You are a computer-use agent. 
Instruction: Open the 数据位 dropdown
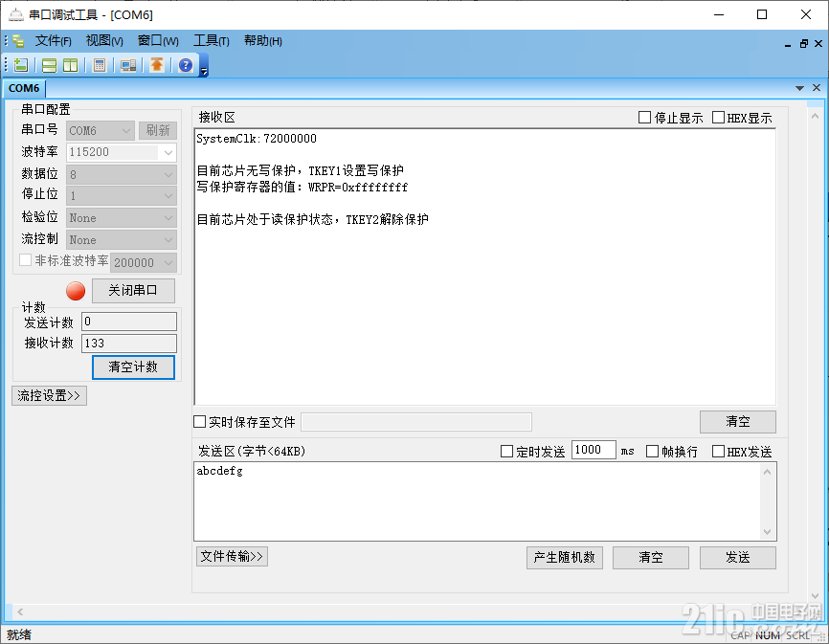pyautogui.click(x=122, y=174)
